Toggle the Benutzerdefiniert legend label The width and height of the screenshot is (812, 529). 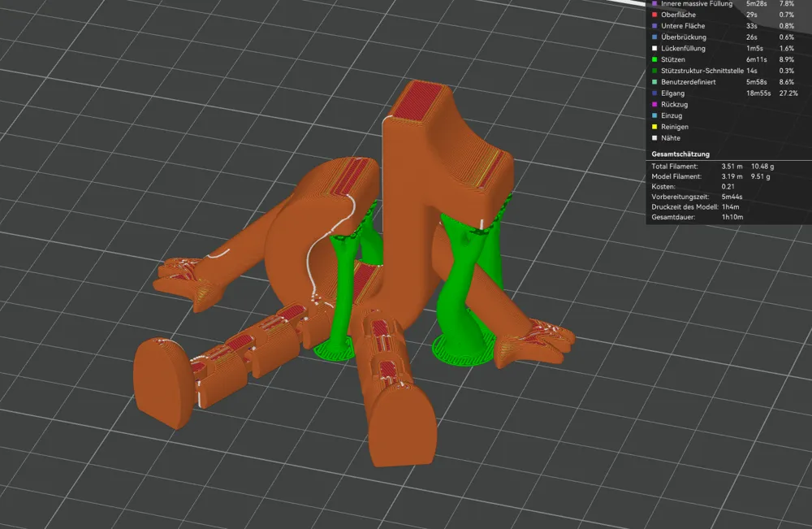click(x=689, y=82)
